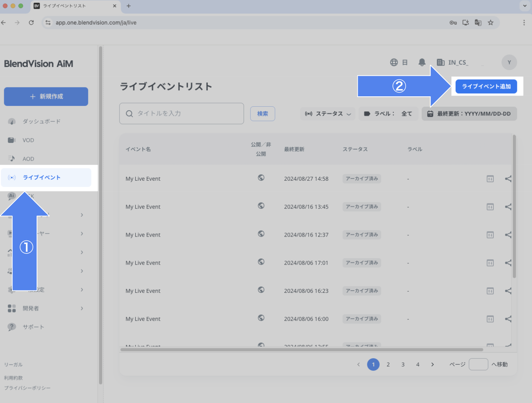
Task: Click the サポート question mark icon
Action: [12, 327]
